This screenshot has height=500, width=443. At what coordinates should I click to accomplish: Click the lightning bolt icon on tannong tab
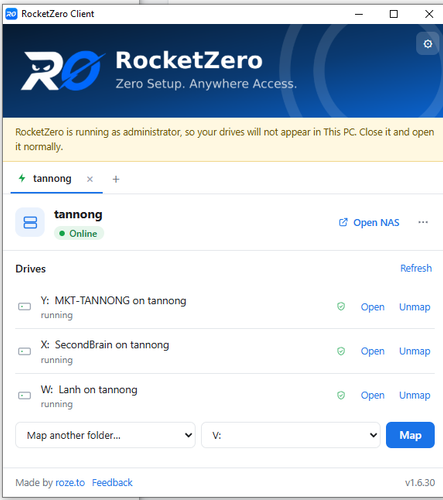22,178
